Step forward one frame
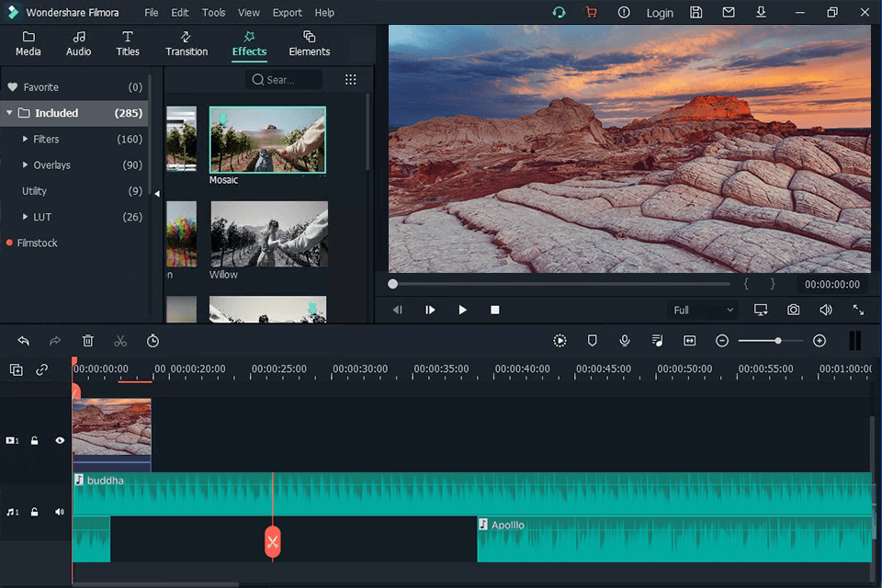Viewport: 882px width, 588px height. pyautogui.click(x=430, y=310)
